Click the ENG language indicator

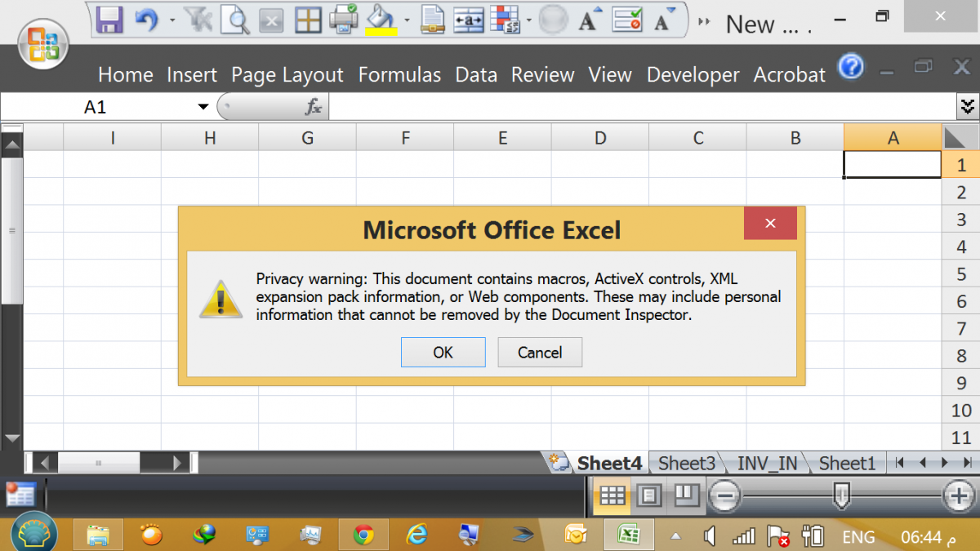tap(858, 537)
